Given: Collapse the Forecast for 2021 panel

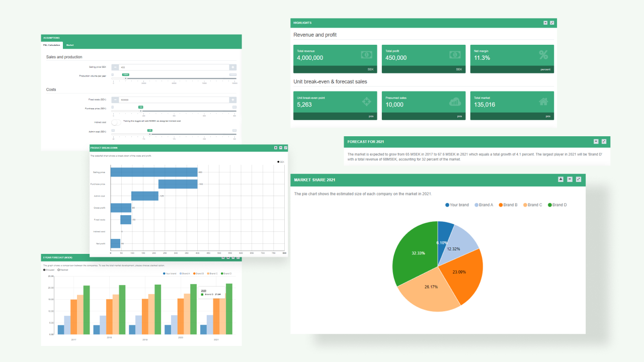Looking at the screenshot, I should tap(596, 142).
